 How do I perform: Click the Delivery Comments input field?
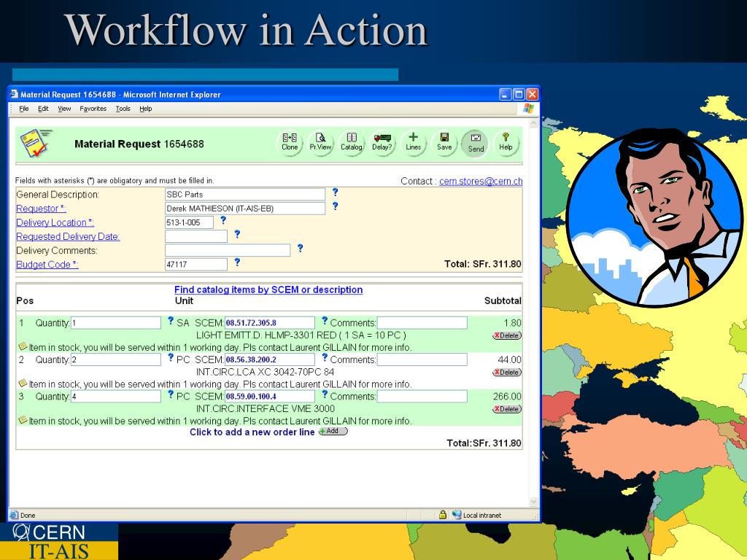point(228,250)
